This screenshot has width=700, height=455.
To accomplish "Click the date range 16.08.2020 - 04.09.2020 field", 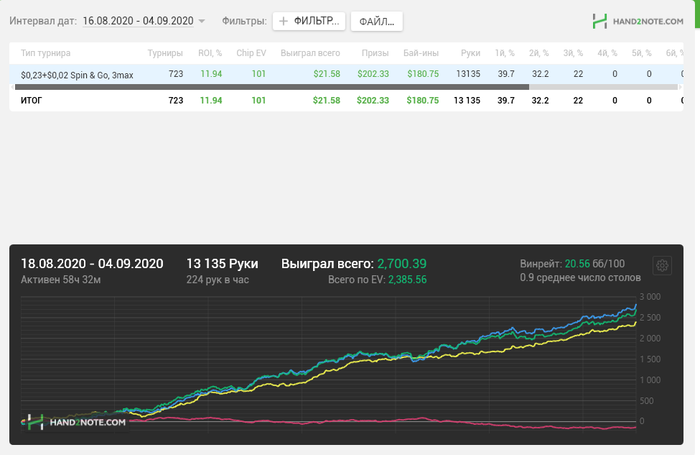I will click(138, 21).
